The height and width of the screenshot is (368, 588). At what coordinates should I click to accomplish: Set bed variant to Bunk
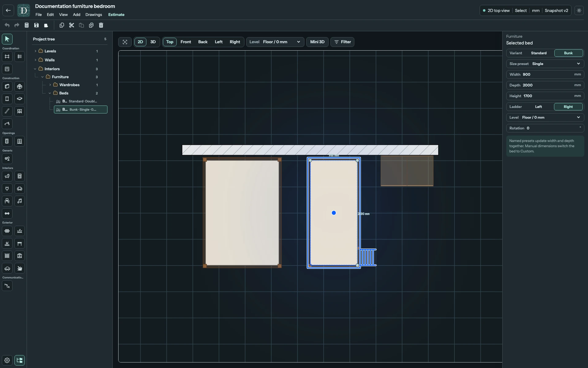pyautogui.click(x=568, y=53)
